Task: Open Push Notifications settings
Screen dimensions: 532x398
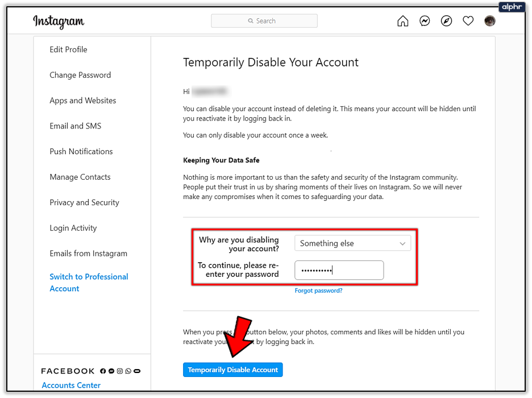Action: click(81, 152)
